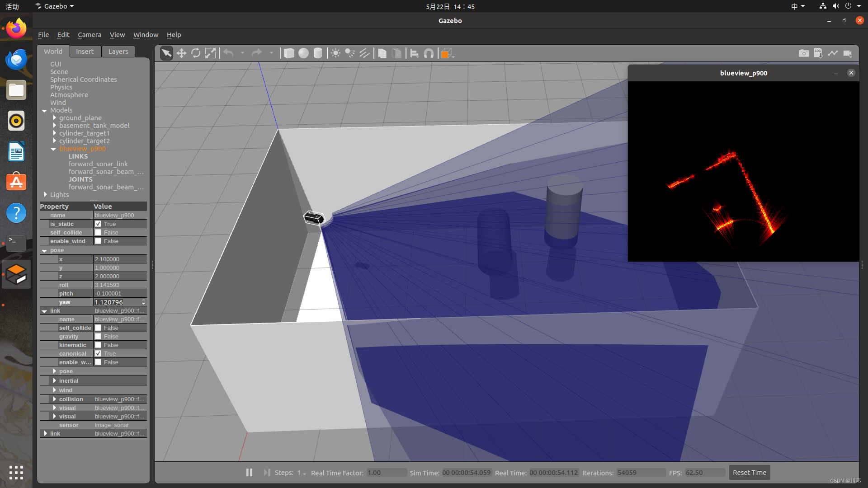Image resolution: width=868 pixels, height=488 pixels.
Task: Click the yaw value field
Action: coord(117,302)
